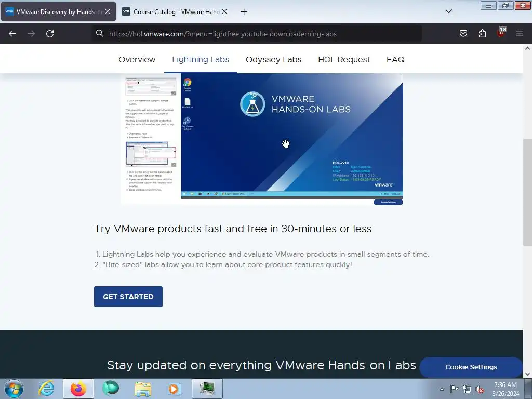Screen dimensions: 532x399
Task: Close the Course Catalog tab
Action: coord(224,11)
